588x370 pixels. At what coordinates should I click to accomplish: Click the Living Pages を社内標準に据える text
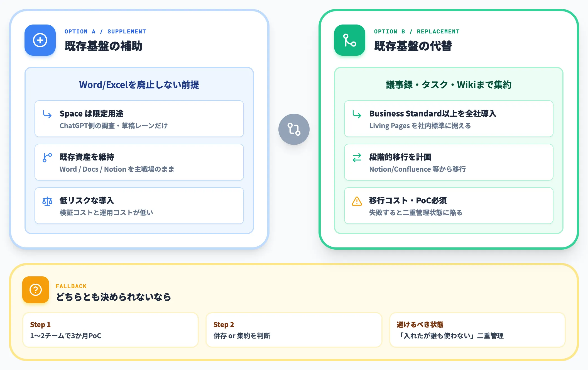[420, 126]
